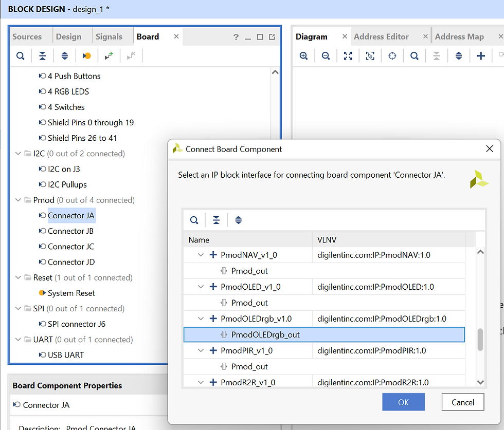Image resolution: width=504 pixels, height=430 pixels.
Task: Select I2C Pullups board component
Action: coord(67,184)
